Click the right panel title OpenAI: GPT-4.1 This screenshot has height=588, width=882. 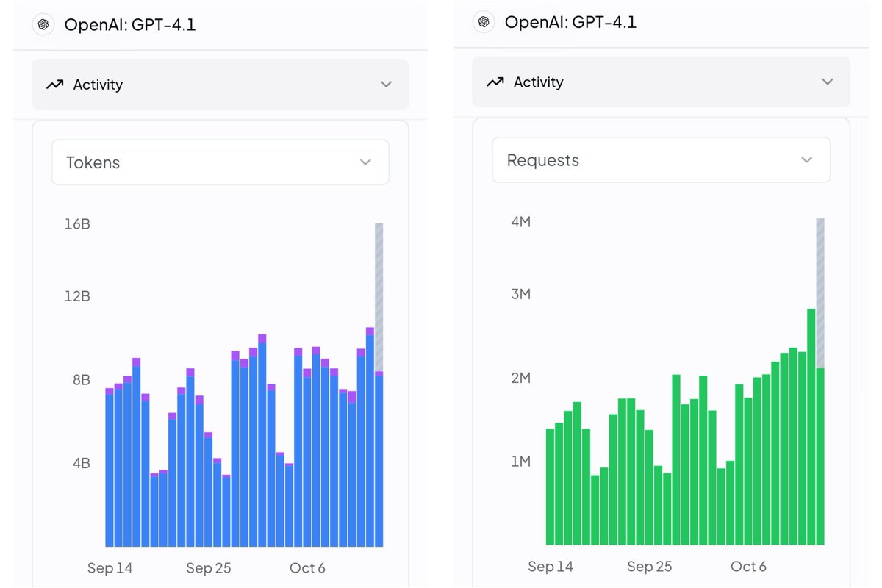(x=570, y=22)
